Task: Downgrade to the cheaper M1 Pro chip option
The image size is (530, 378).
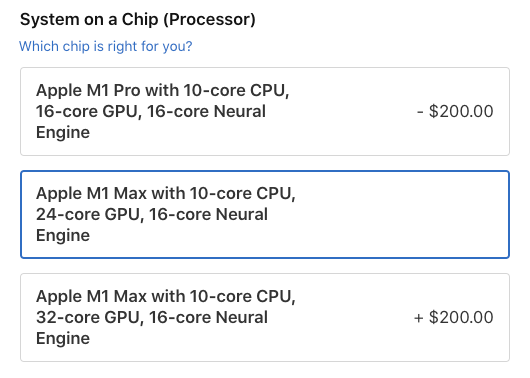Action: click(x=265, y=111)
